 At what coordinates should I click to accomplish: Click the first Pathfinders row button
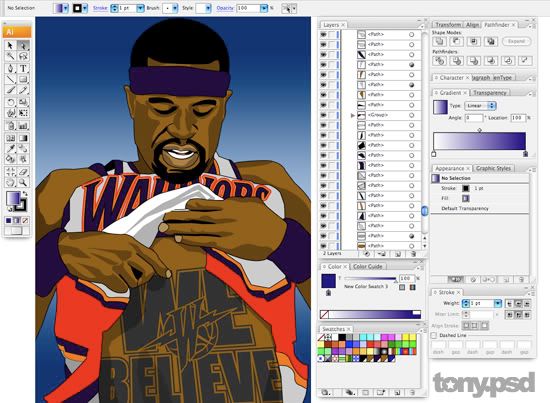point(439,61)
